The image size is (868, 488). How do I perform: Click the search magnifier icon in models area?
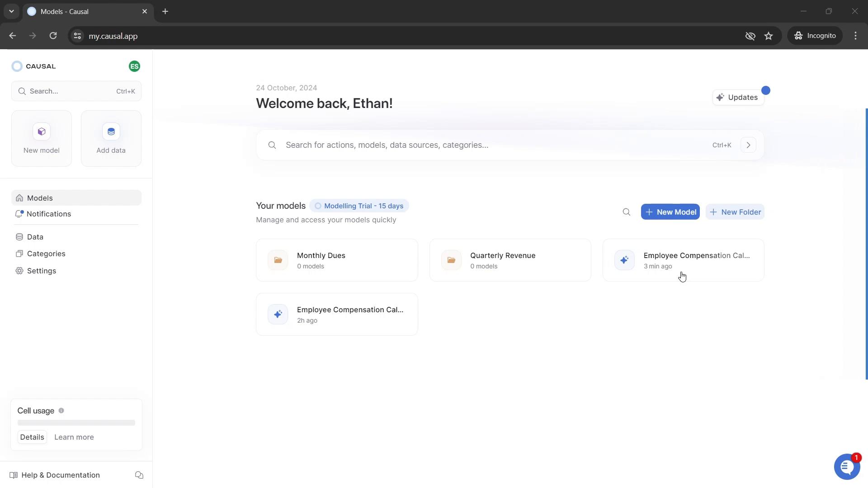click(x=626, y=211)
